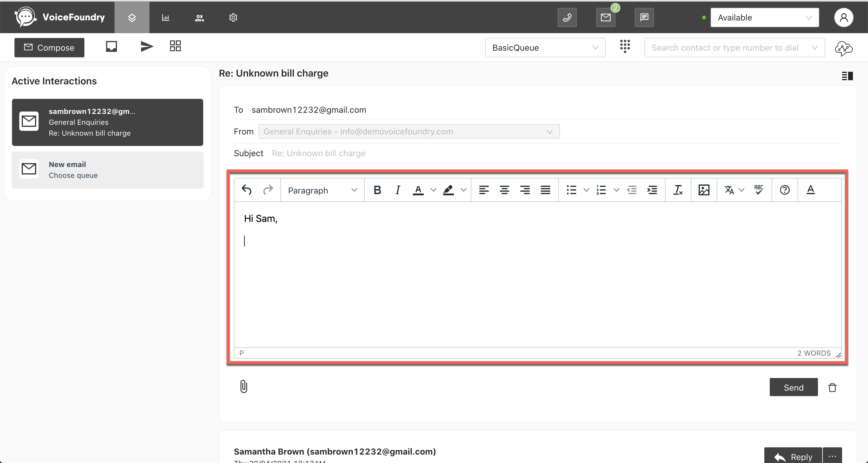Click the cloud integration icon

pos(844,48)
